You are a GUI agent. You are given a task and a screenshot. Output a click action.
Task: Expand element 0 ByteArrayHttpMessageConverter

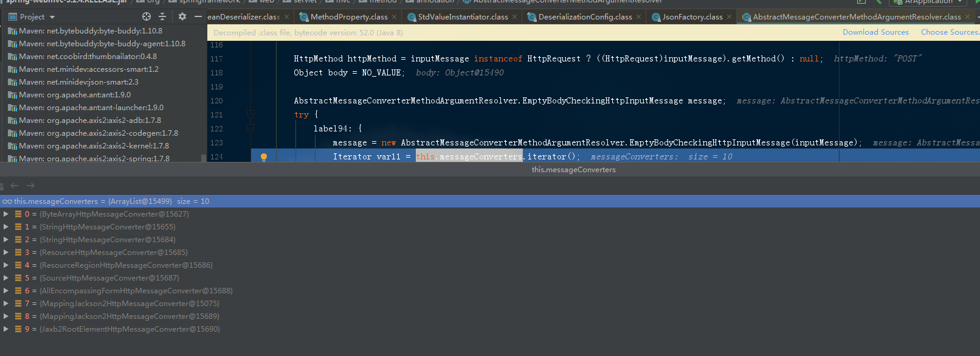pyautogui.click(x=5, y=214)
